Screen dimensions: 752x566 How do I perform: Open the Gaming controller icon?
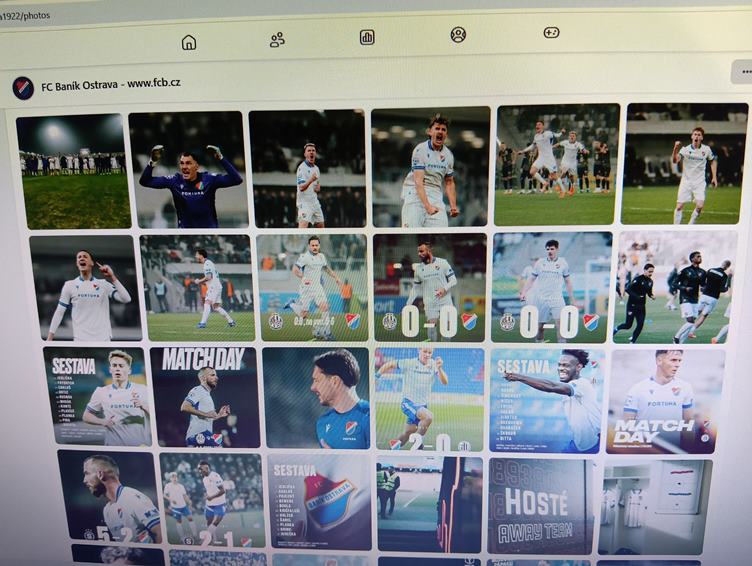click(551, 32)
